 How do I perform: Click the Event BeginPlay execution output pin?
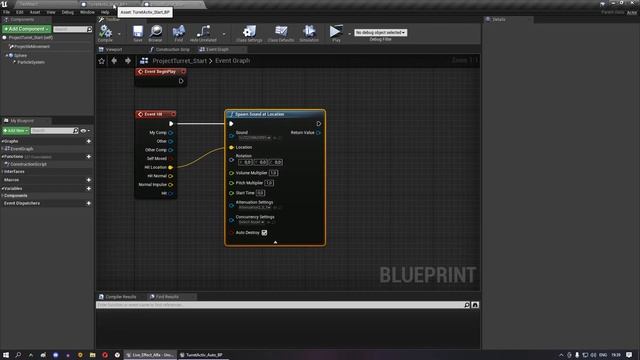(x=181, y=81)
